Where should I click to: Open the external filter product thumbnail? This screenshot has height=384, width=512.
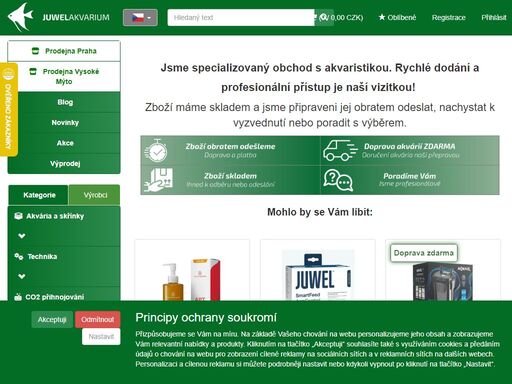443,281
